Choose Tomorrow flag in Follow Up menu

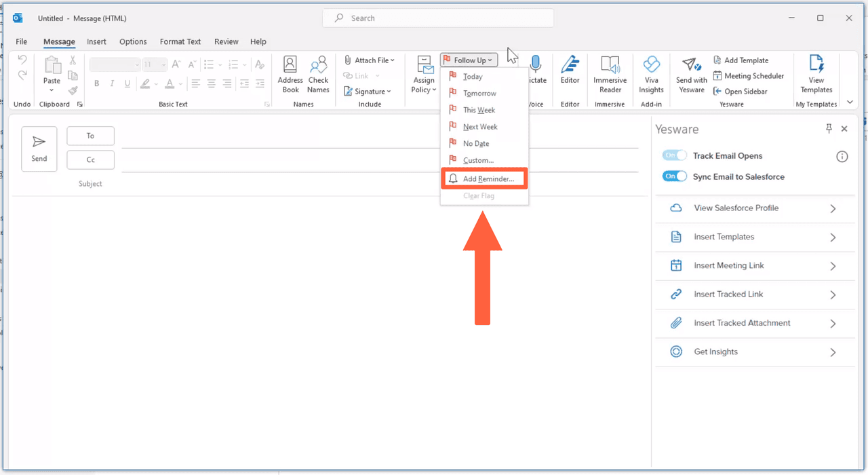(479, 94)
